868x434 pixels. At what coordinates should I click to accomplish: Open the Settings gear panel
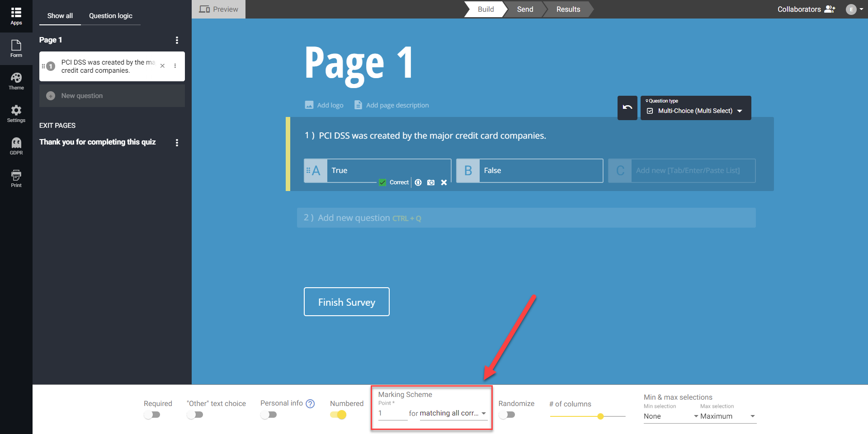pyautogui.click(x=16, y=114)
